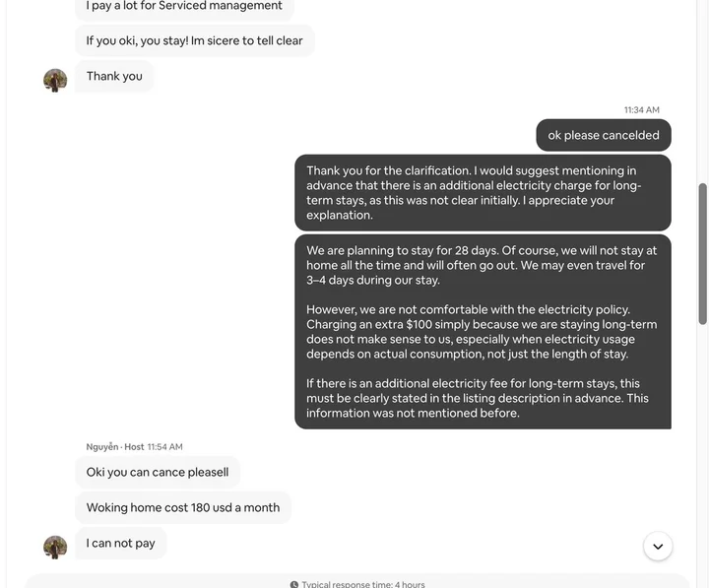Click 'If there is an additional electricity fee' paragraph
This screenshot has height=588, width=709.
click(478, 398)
